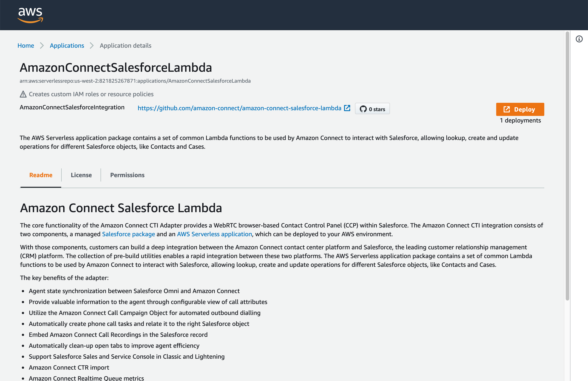Click breadcrumb chevron after Home
Image resolution: width=588 pixels, height=381 pixels.
tap(42, 45)
